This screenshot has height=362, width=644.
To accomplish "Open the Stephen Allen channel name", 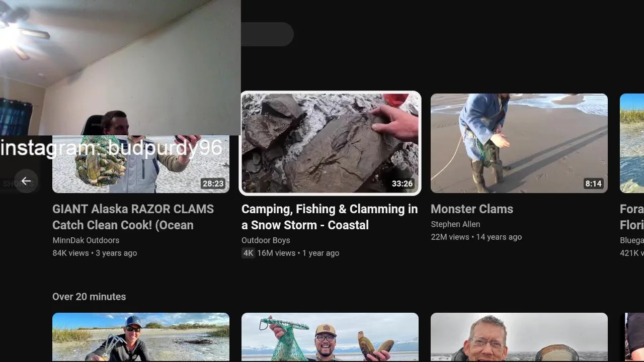I will pyautogui.click(x=455, y=224).
